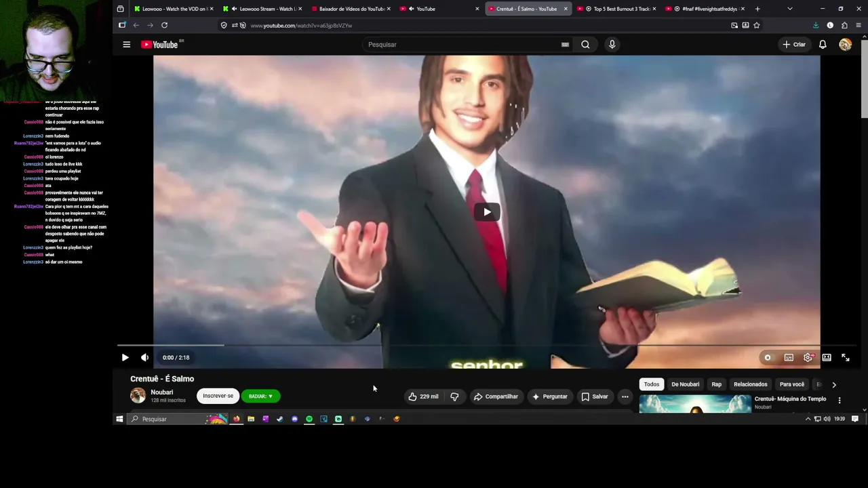Open the browser downloads panel
Viewport: 868px width, 488px height.
tap(816, 25)
